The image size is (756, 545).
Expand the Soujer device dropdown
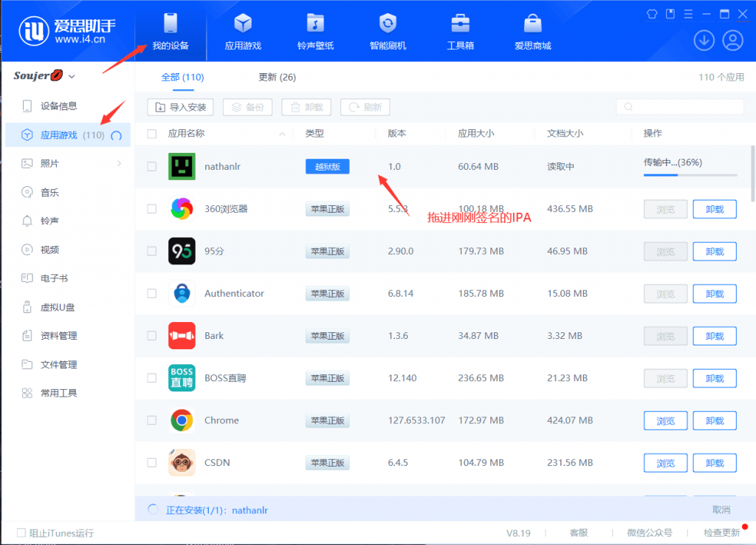click(72, 76)
